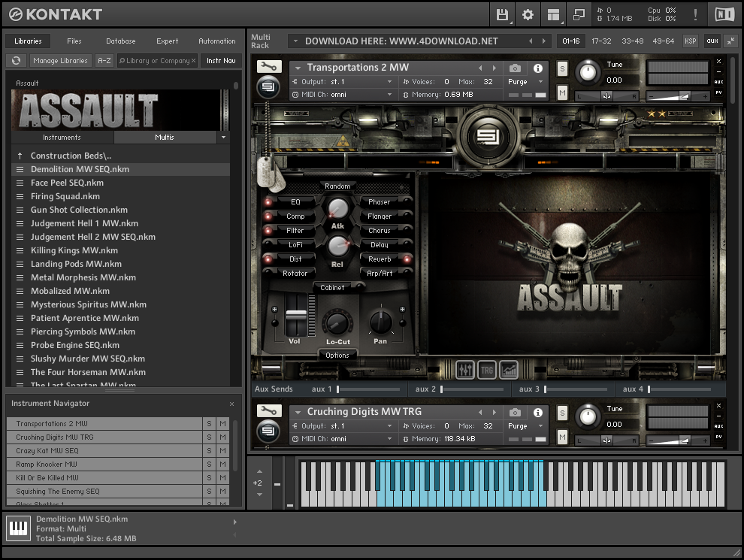The width and height of the screenshot is (744, 560).
Task: Open the graph sequencer page icon
Action: (509, 370)
